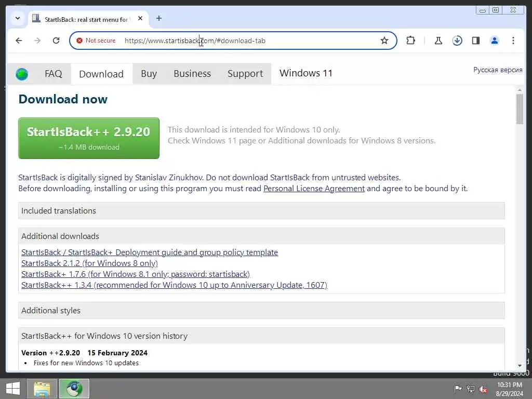The width and height of the screenshot is (532, 399).
Task: Open the Personal License Agreement link
Action: 314,188
